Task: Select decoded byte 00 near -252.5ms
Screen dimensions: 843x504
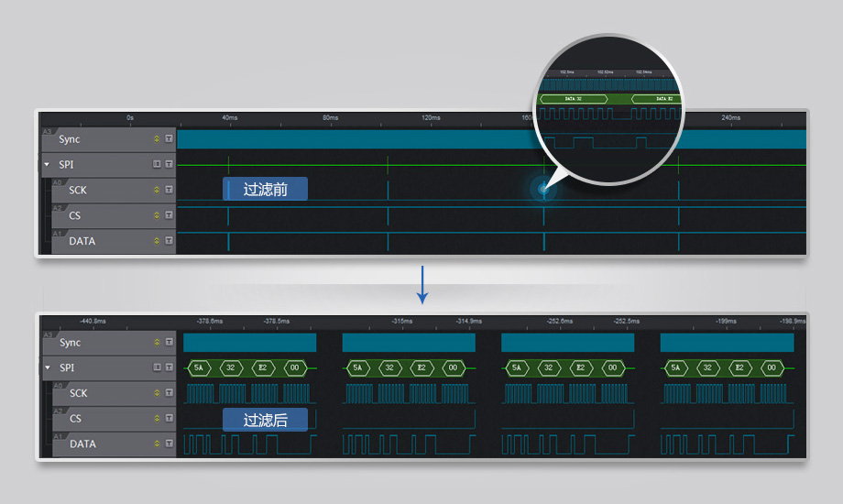Action: 612,367
